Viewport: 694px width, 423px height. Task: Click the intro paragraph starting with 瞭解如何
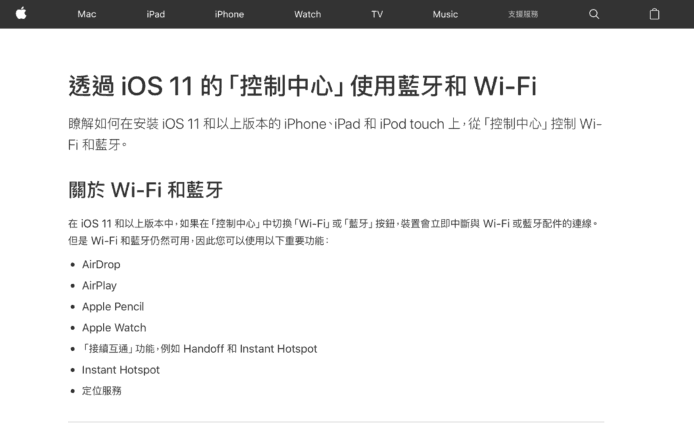coord(335,134)
